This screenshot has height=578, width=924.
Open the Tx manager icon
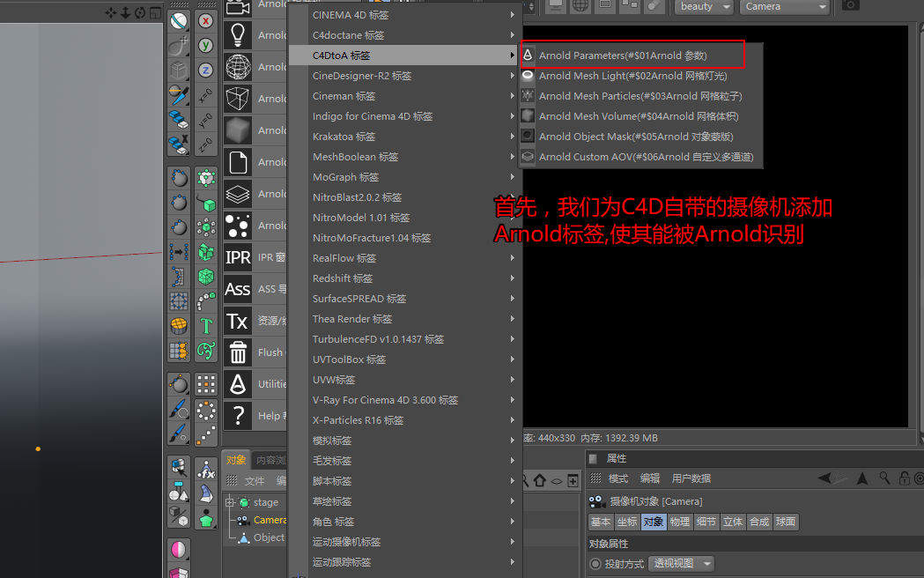[x=238, y=321]
